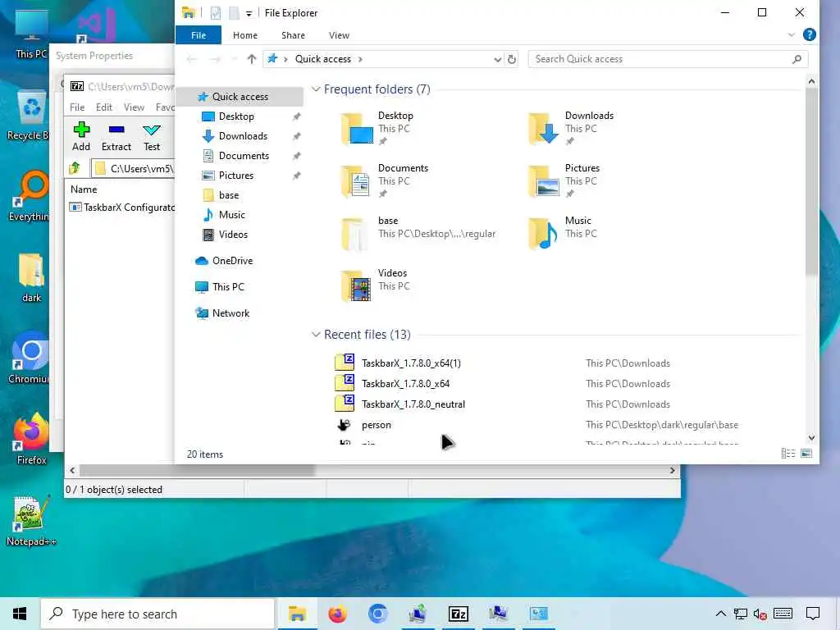The image size is (840, 630).
Task: Click 7-Zip on the taskbar
Action: [x=458, y=614]
